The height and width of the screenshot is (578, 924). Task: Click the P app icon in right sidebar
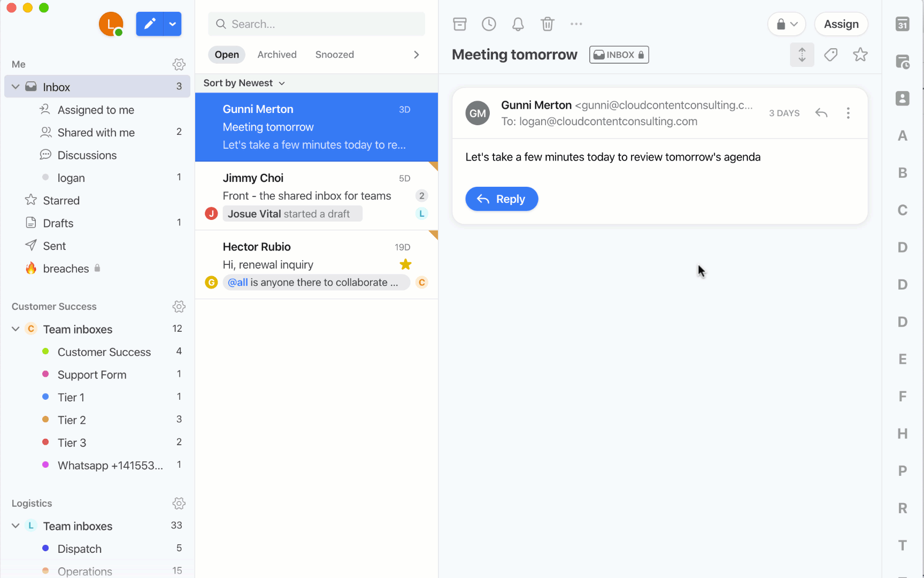(x=903, y=471)
